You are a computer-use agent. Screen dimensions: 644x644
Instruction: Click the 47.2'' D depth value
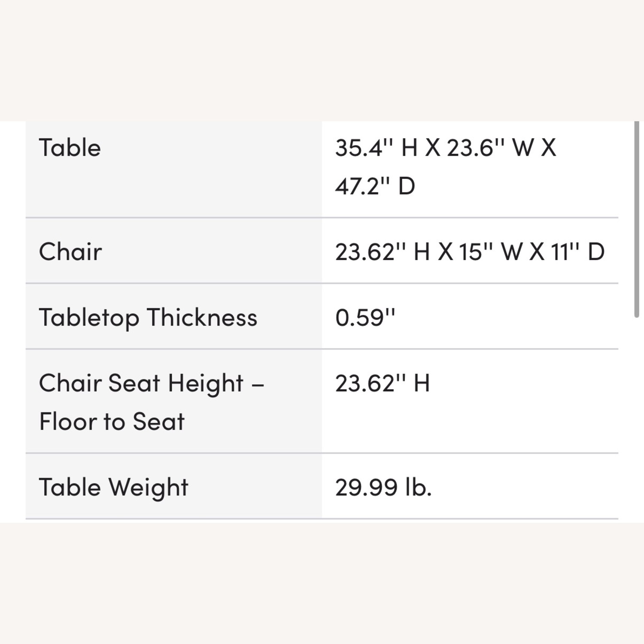(375, 186)
